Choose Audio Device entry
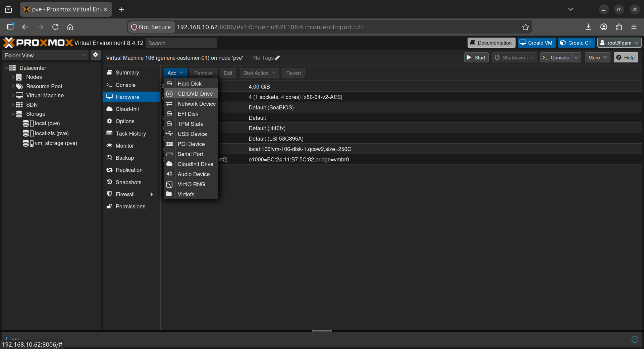The image size is (644, 349). (191, 174)
